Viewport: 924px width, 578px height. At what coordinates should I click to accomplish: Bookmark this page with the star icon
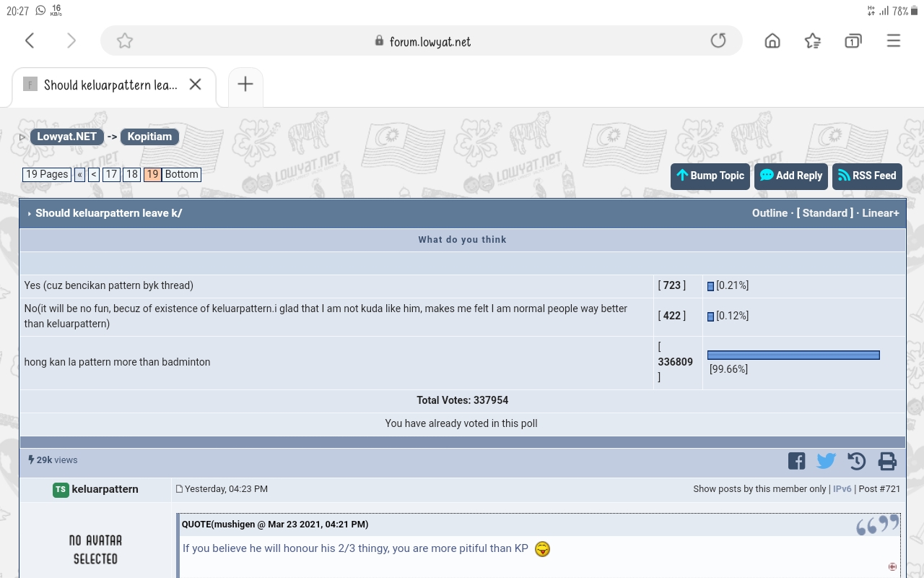click(125, 40)
